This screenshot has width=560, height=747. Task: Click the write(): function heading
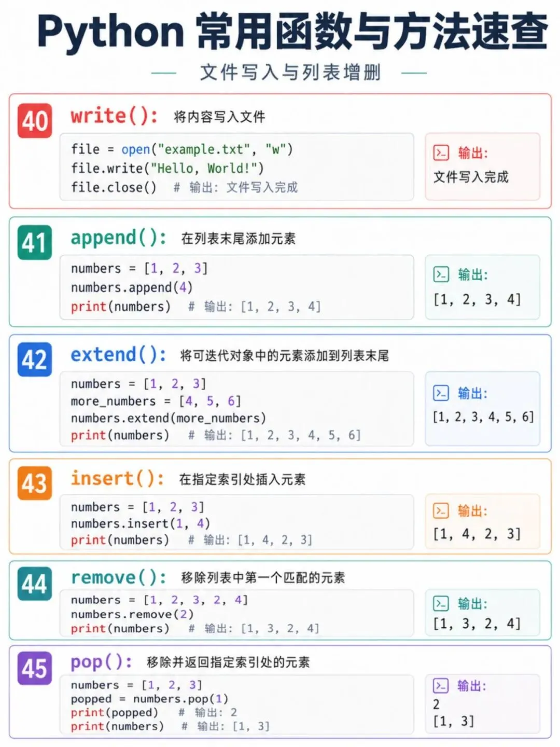115,116
